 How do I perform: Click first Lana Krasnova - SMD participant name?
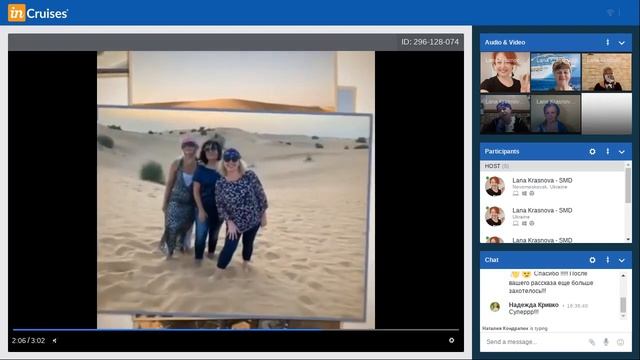(542, 180)
